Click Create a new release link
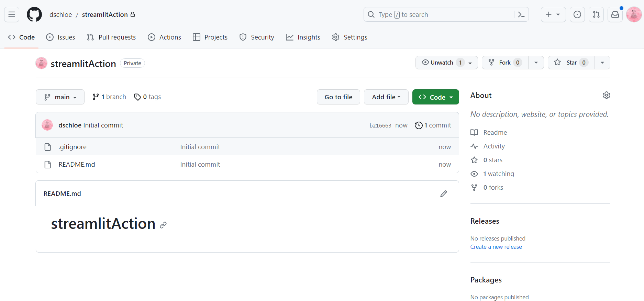The image size is (644, 301). tap(496, 247)
